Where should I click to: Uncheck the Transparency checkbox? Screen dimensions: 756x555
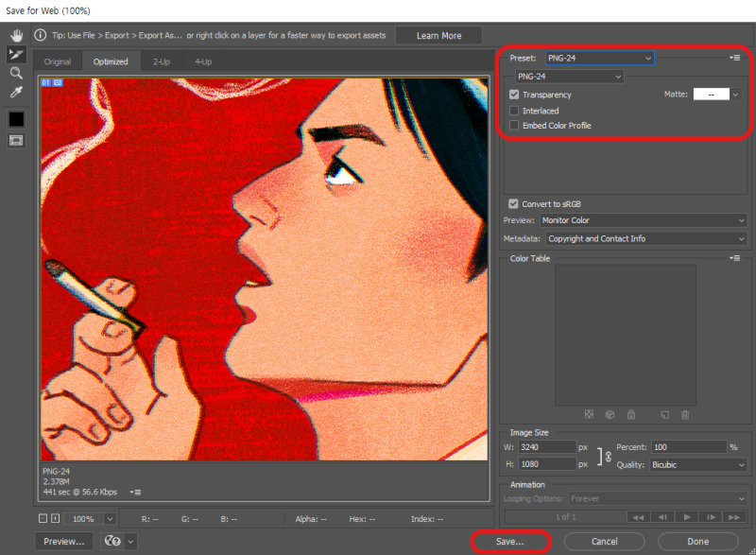514,95
